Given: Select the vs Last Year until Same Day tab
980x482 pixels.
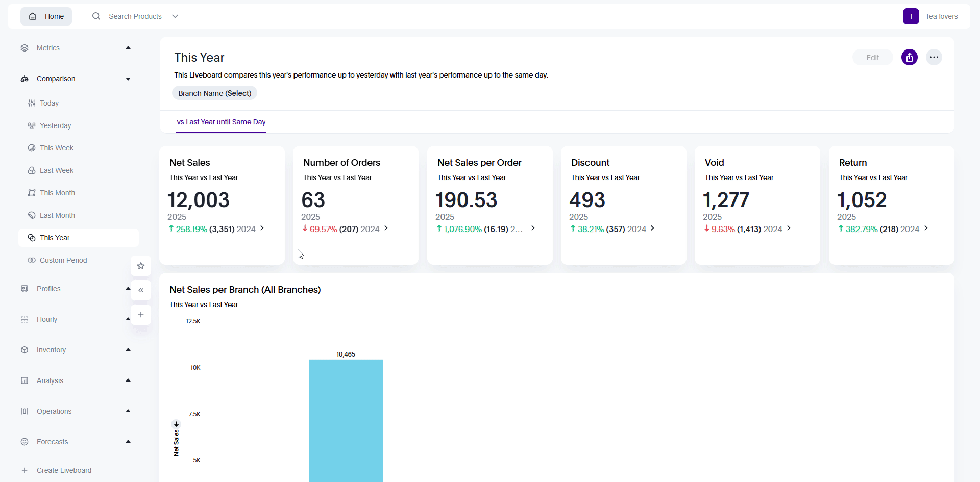Looking at the screenshot, I should click(x=221, y=122).
